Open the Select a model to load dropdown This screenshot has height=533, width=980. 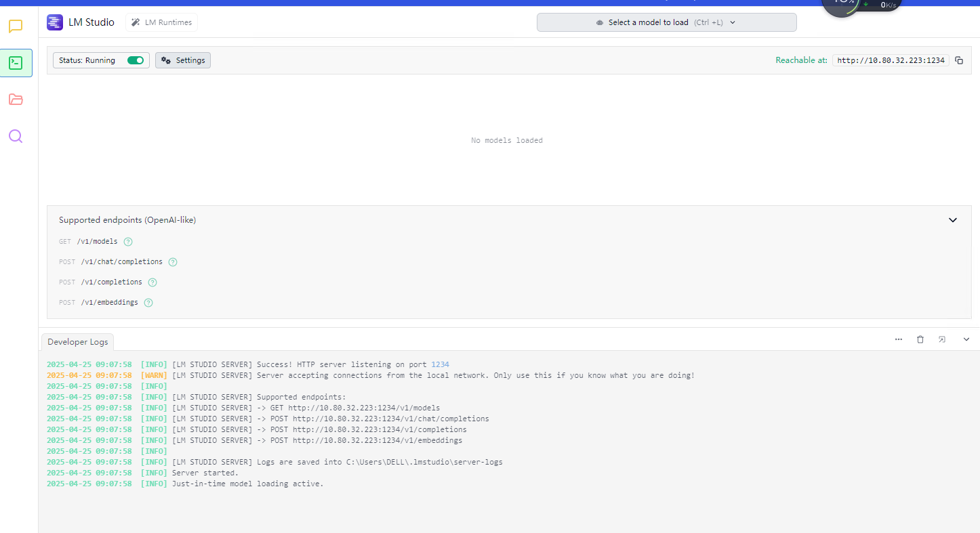pyautogui.click(x=666, y=22)
